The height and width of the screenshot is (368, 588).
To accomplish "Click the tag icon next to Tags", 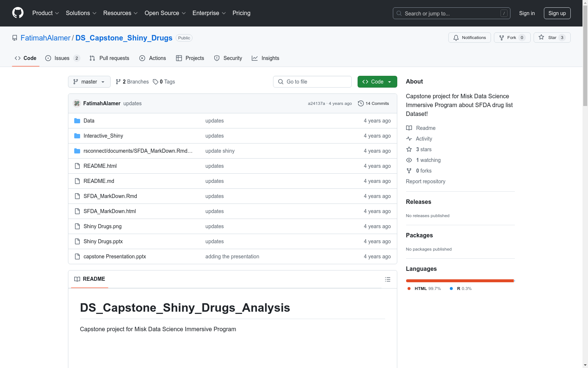I will pyautogui.click(x=155, y=82).
